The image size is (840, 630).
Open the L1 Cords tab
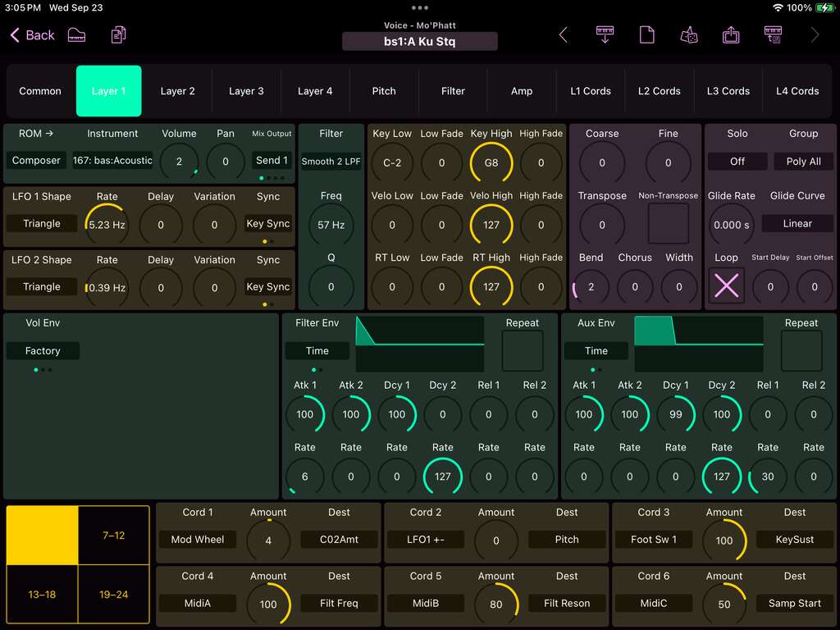tap(591, 91)
